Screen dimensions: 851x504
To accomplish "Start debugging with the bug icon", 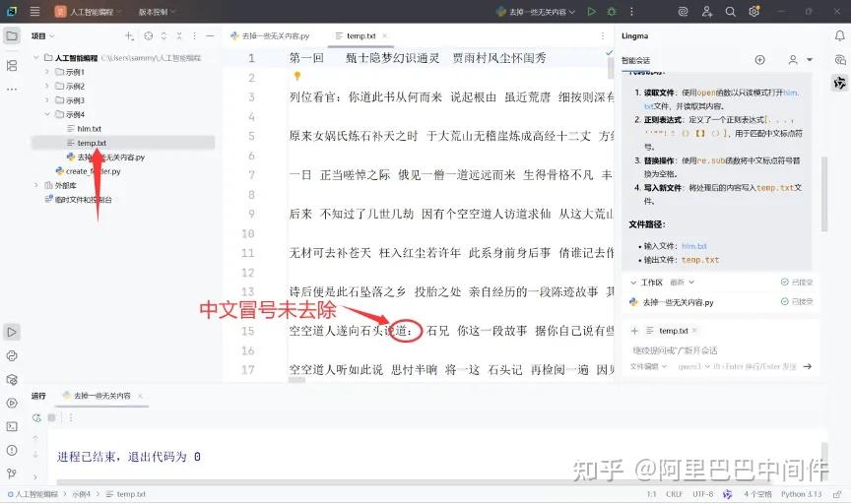I will (x=612, y=12).
